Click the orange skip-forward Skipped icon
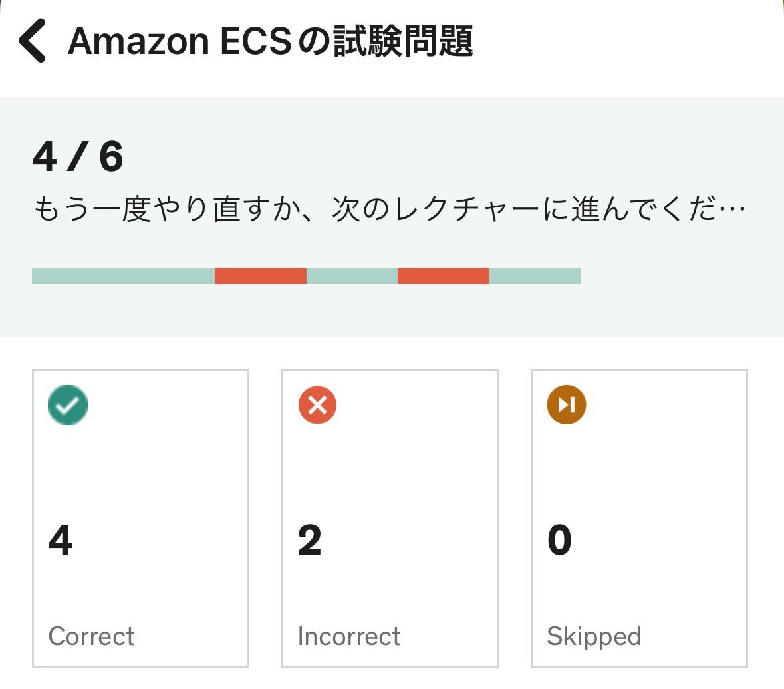Image resolution: width=784 pixels, height=689 pixels. point(566,405)
